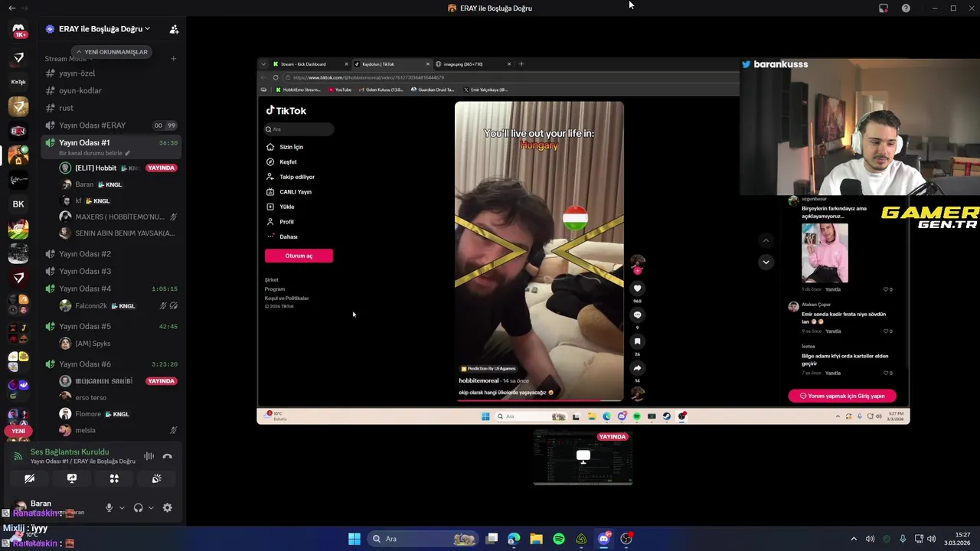The image size is (980, 551).
Task: Click the TikTok next video down arrow
Action: 766,262
